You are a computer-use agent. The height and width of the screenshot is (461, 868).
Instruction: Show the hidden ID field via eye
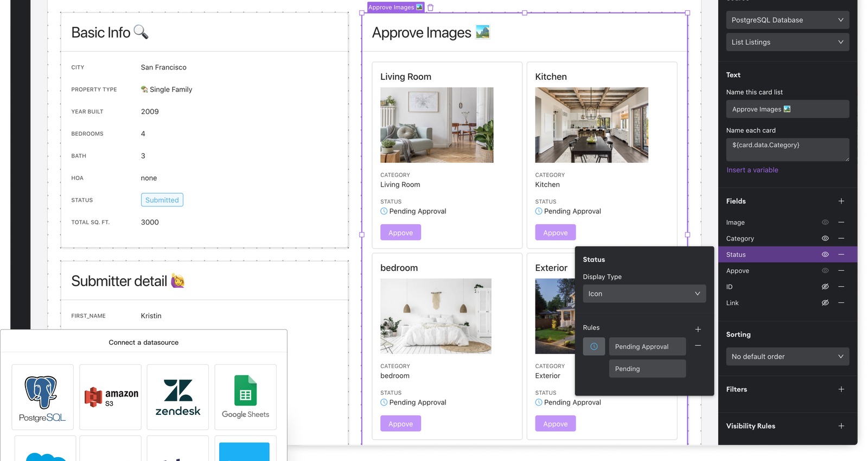825,287
